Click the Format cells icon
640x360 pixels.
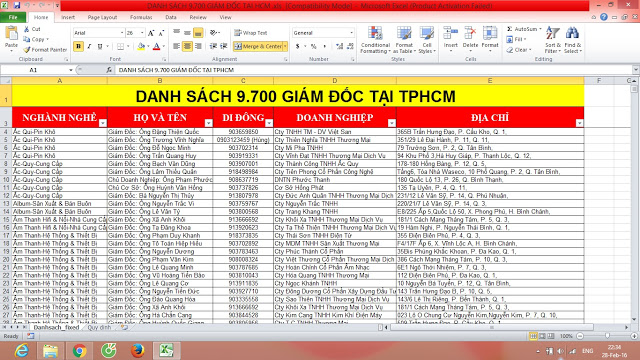490,33
